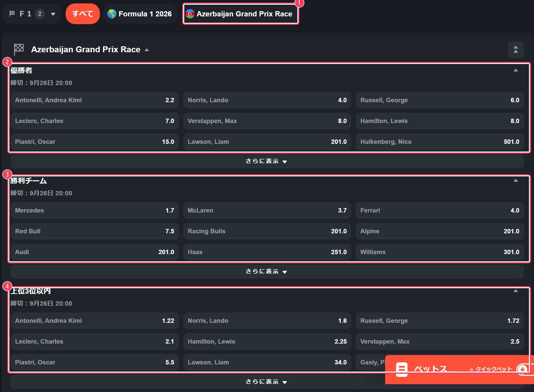Pick Lawson top 3 finish at 34.0
The width and height of the screenshot is (534, 392).
[267, 362]
